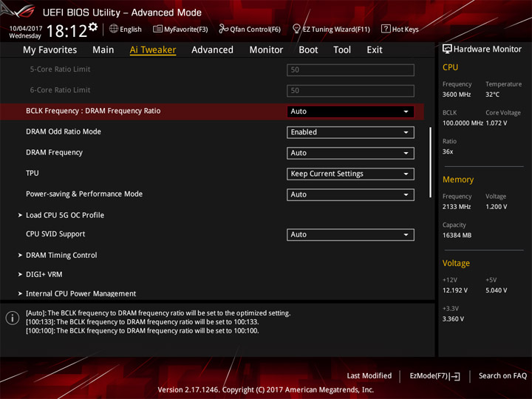Open DRAM Odd Ratio Mode dropdown
The image size is (532, 399).
click(x=350, y=132)
